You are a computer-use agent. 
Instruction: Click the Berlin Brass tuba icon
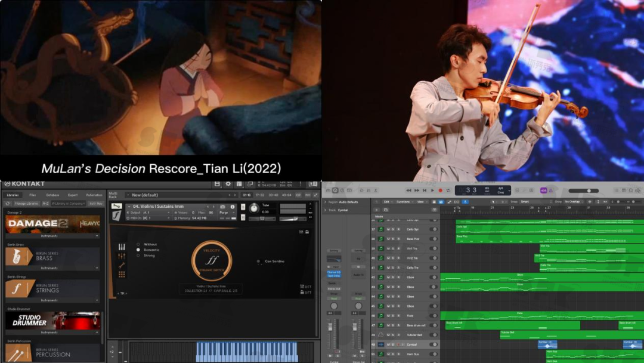click(17, 257)
